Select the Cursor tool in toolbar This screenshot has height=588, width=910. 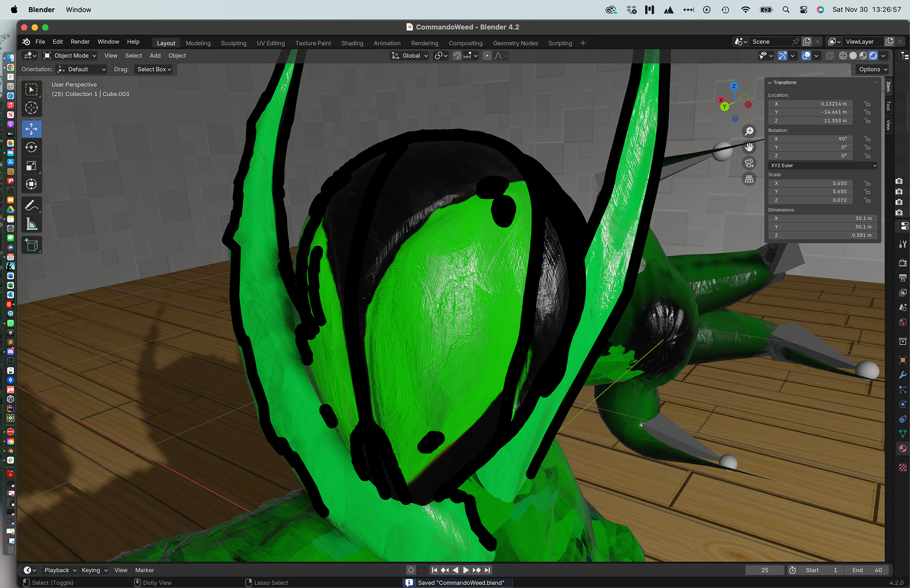(31, 108)
